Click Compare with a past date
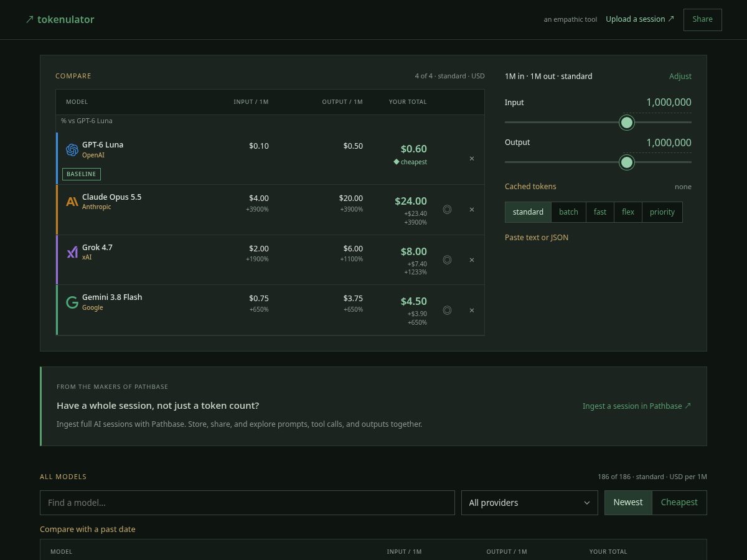Image resolution: width=747 pixels, height=560 pixels. (x=87, y=530)
